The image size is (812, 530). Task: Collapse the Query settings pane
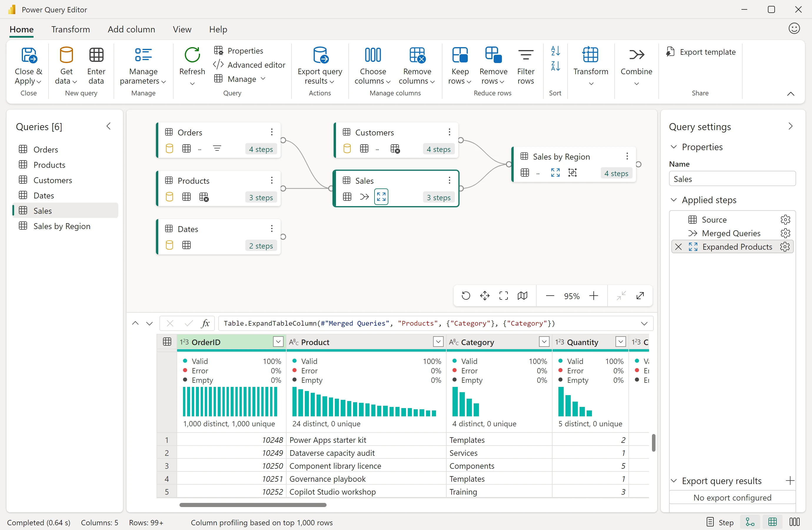pyautogui.click(x=791, y=126)
